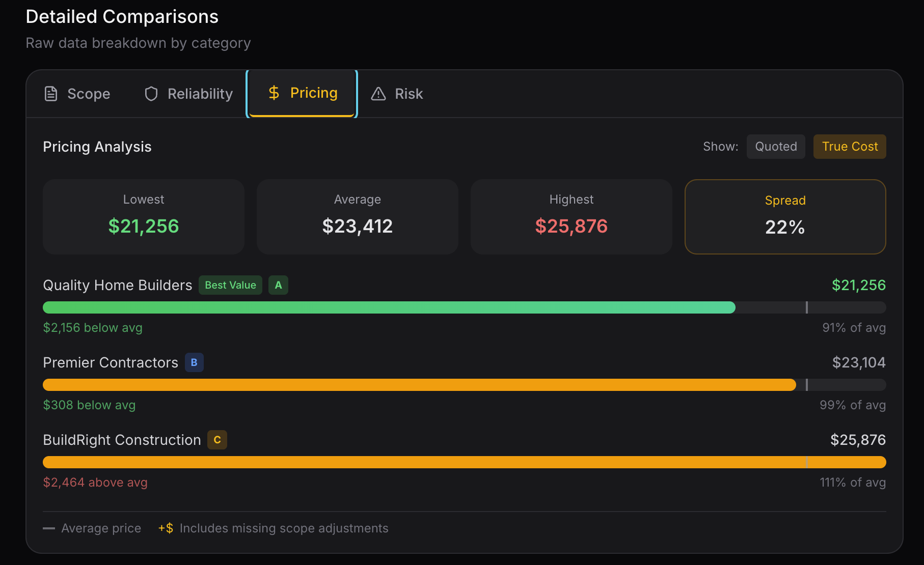The height and width of the screenshot is (565, 924).
Task: Click the blue B grade badge
Action: pyautogui.click(x=194, y=362)
